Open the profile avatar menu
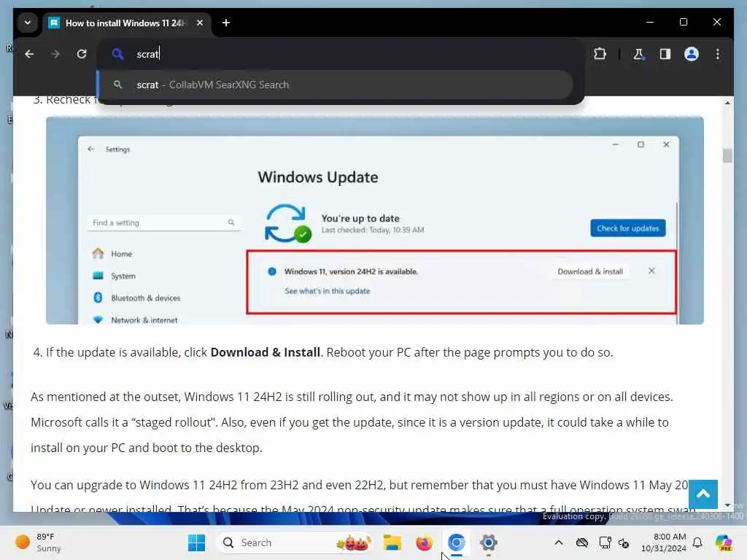747x560 pixels. tap(692, 54)
